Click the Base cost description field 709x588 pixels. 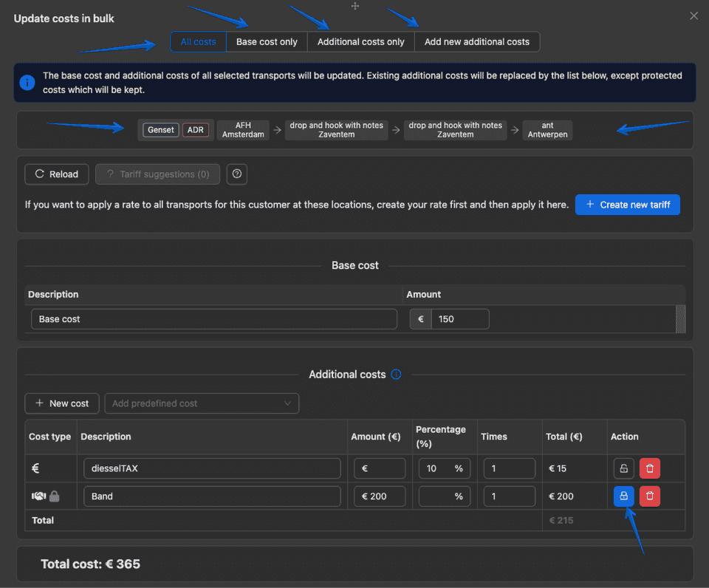[x=214, y=319]
